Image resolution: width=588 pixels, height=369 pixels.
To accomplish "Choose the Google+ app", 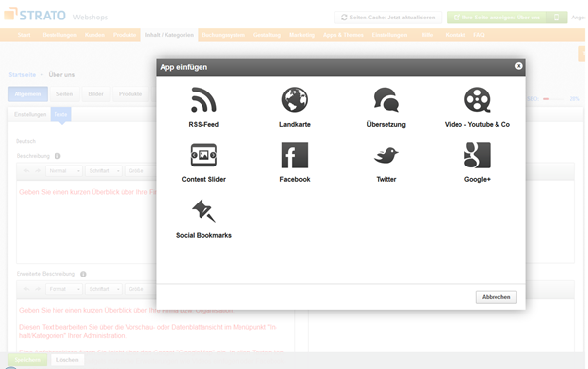I will [x=477, y=163].
